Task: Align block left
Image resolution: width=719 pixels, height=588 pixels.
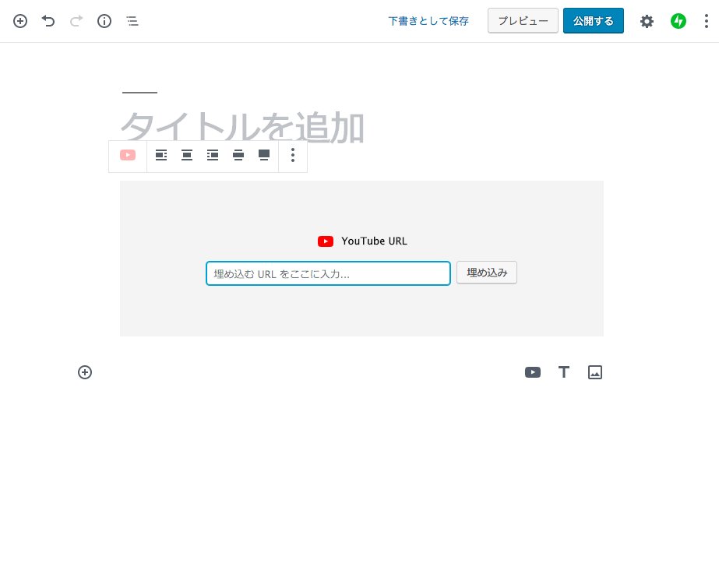Action: 161,155
